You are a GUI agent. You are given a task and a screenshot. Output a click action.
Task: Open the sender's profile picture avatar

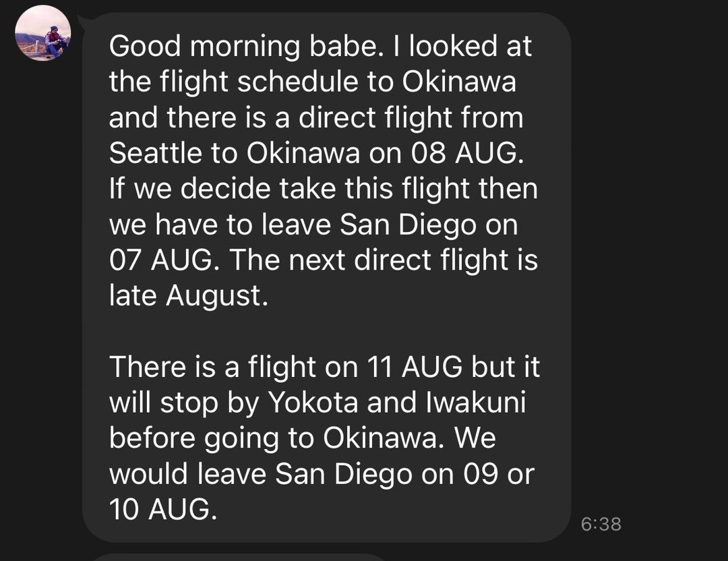pyautogui.click(x=43, y=33)
